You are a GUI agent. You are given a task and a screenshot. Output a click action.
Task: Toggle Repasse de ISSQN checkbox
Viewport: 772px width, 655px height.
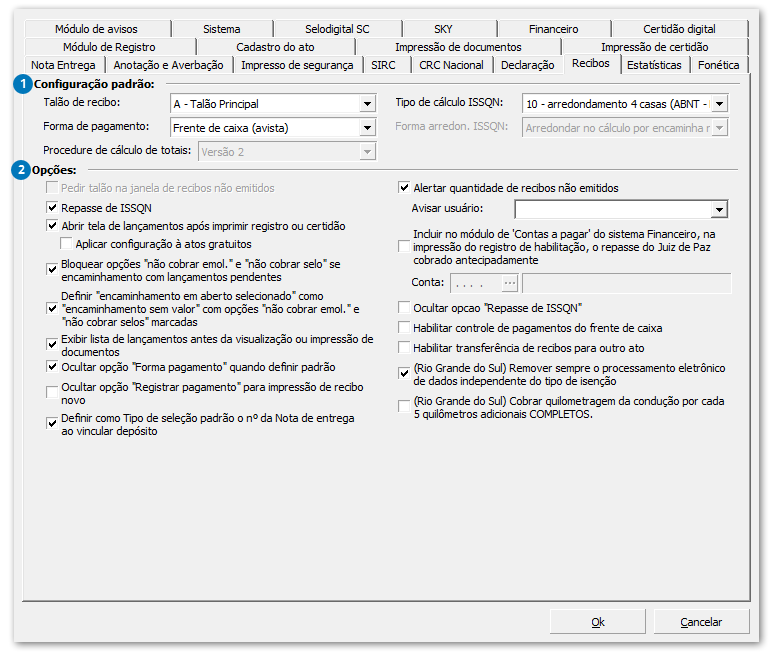(x=52, y=208)
